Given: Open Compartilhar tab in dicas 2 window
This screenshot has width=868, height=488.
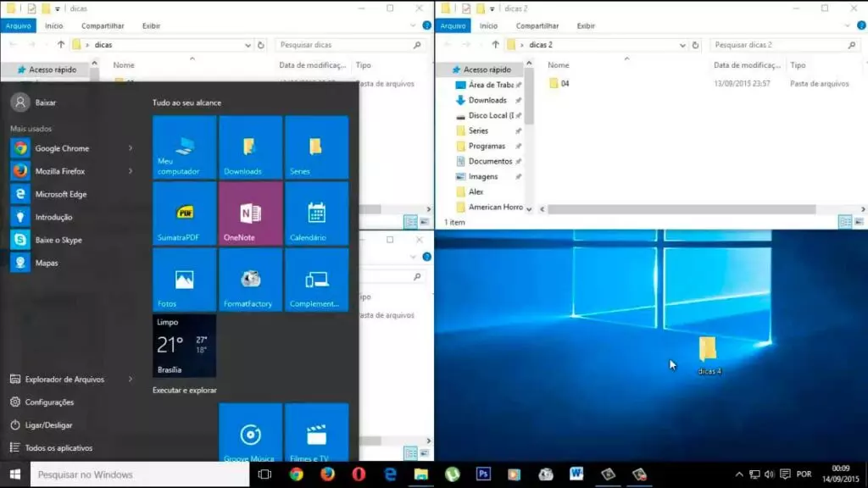Looking at the screenshot, I should 537,25.
